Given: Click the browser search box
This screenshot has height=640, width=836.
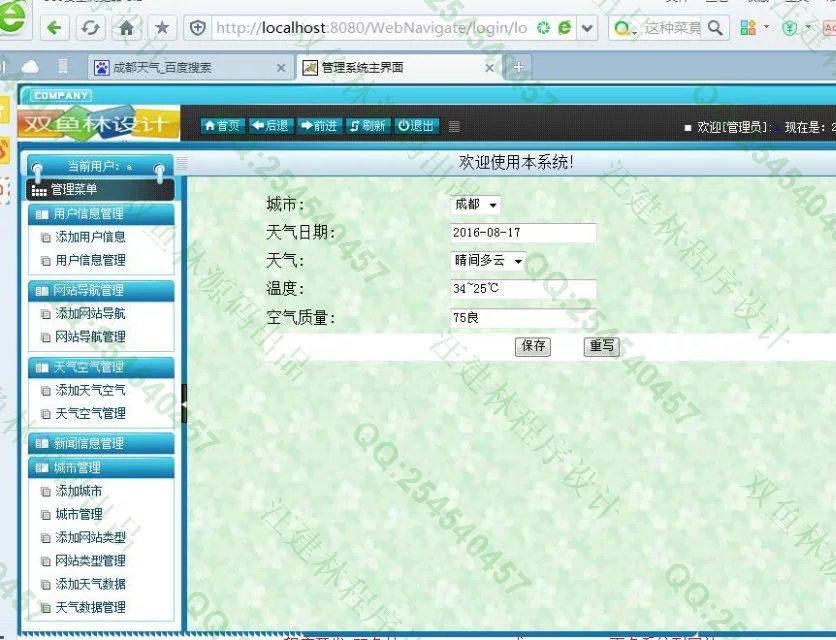Looking at the screenshot, I should 672,28.
